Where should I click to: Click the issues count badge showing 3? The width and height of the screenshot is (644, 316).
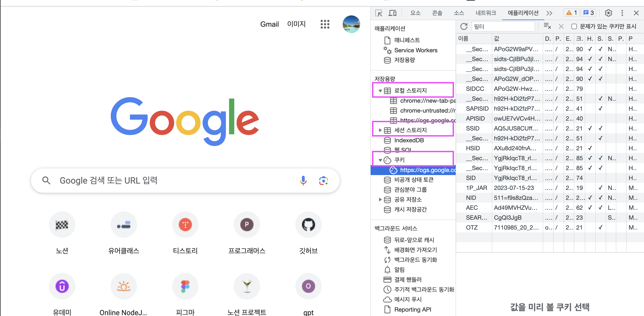pyautogui.click(x=588, y=13)
